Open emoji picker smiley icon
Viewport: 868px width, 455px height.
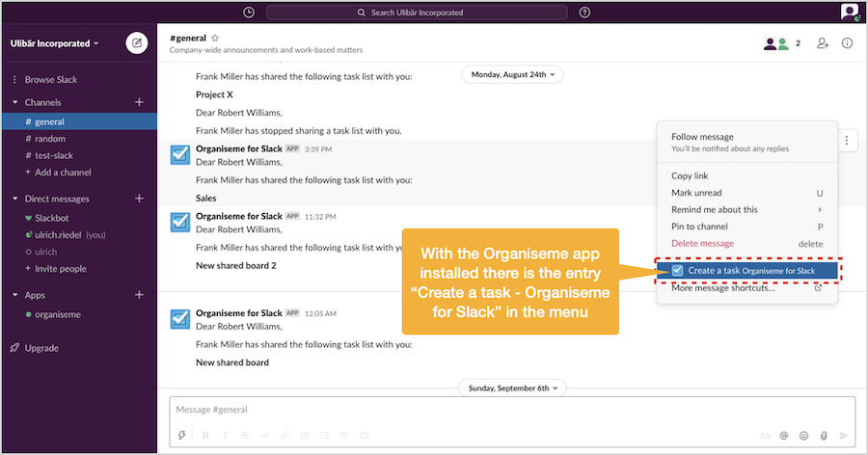803,436
